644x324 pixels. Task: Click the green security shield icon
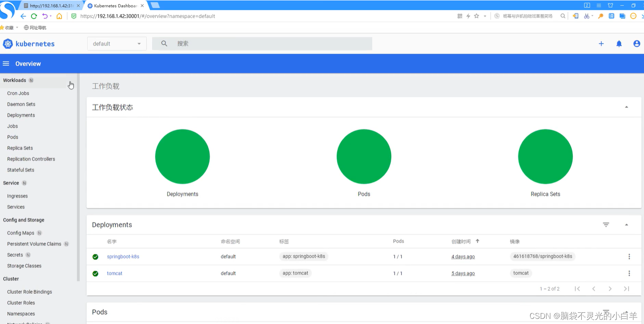click(74, 16)
